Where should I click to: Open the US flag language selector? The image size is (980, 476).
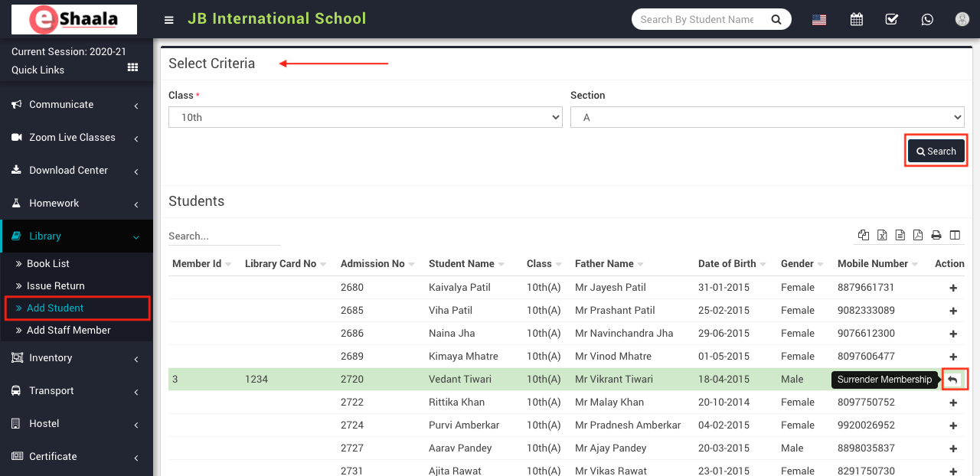819,20
